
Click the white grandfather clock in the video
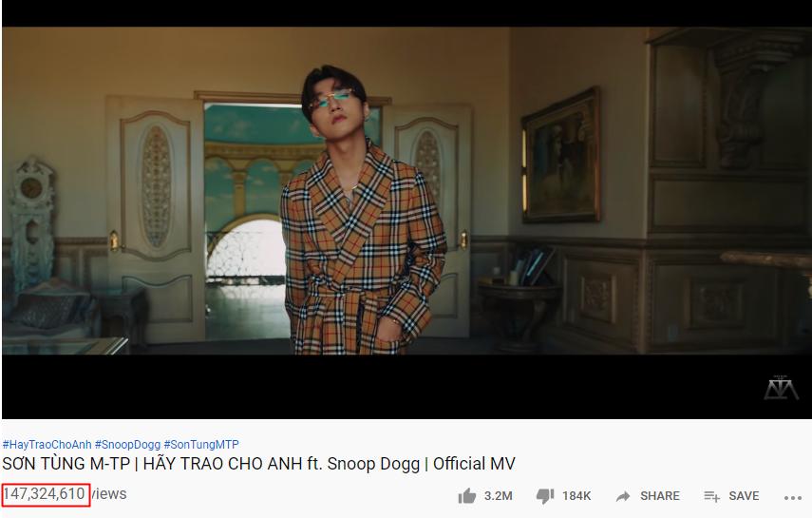coord(32,223)
